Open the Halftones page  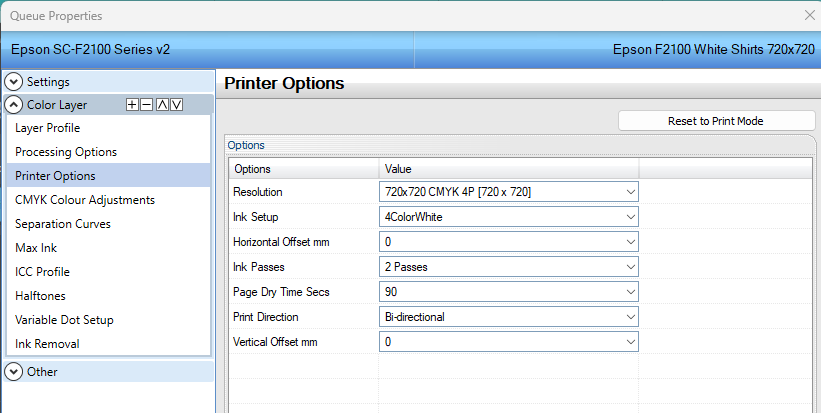tap(108, 296)
